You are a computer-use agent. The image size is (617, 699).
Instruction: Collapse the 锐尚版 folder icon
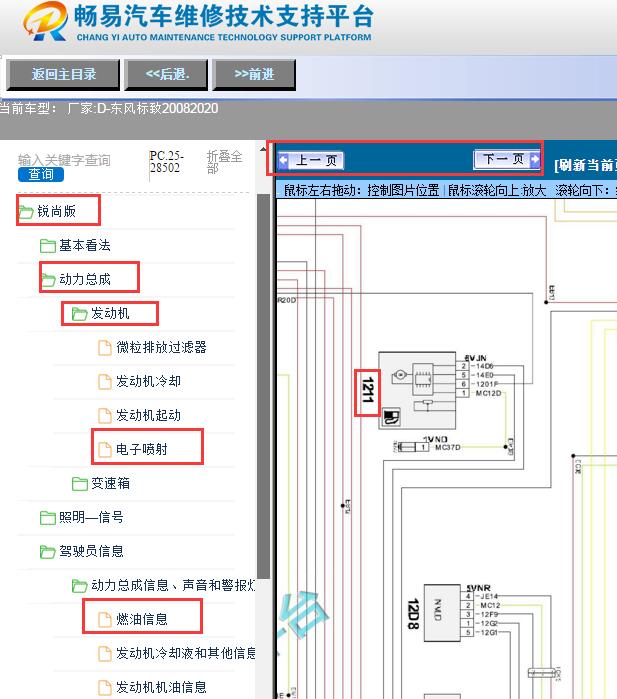pyautogui.click(x=26, y=212)
